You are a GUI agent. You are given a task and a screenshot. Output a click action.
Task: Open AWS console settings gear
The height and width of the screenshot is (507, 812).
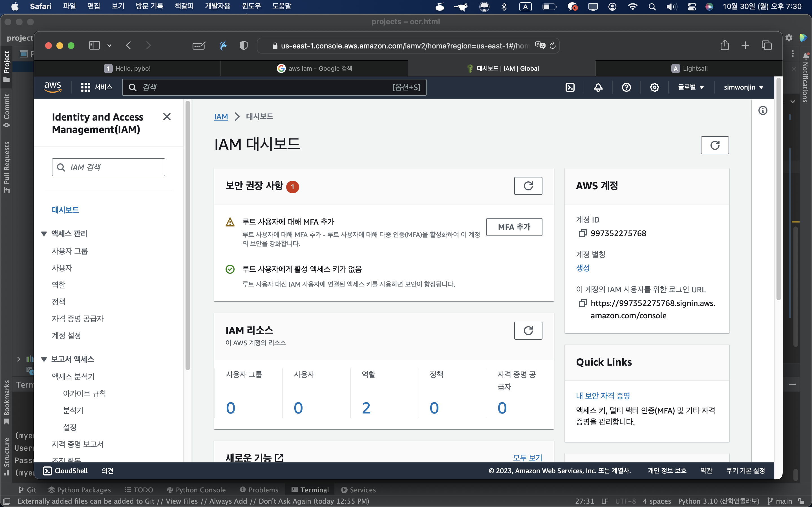click(654, 87)
